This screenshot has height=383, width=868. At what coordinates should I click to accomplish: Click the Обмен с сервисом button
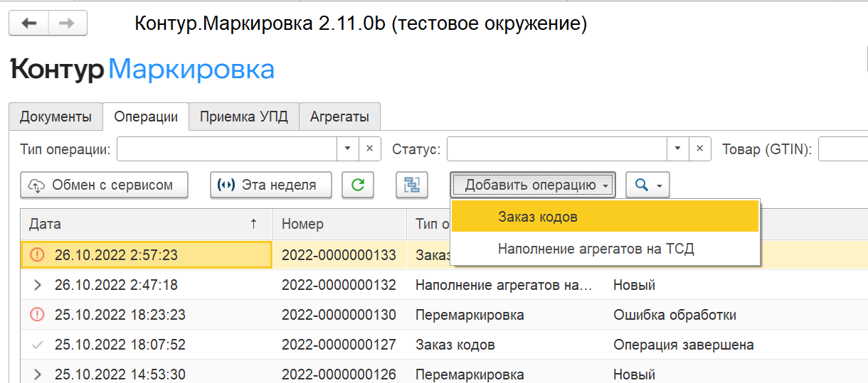point(104,185)
